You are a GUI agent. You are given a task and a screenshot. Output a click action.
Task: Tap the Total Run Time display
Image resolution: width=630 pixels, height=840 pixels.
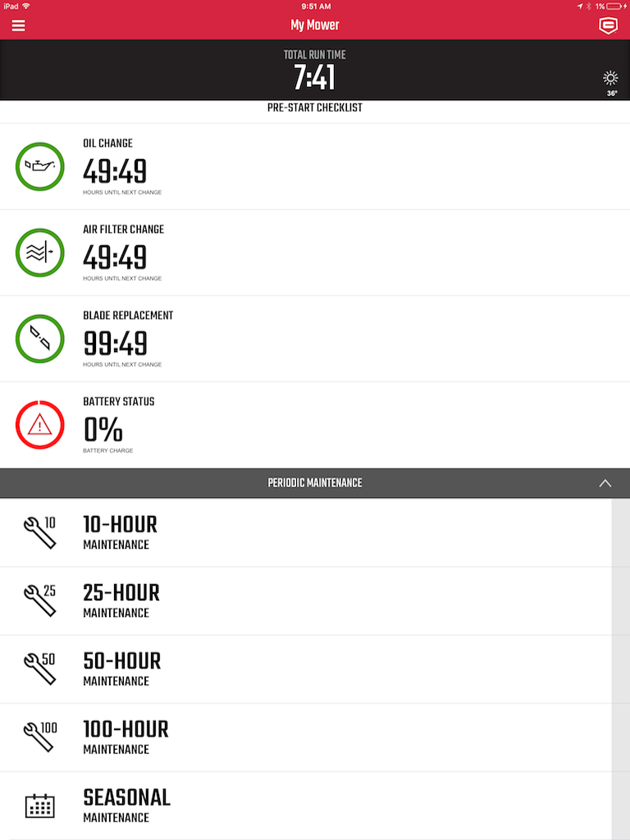click(x=315, y=71)
